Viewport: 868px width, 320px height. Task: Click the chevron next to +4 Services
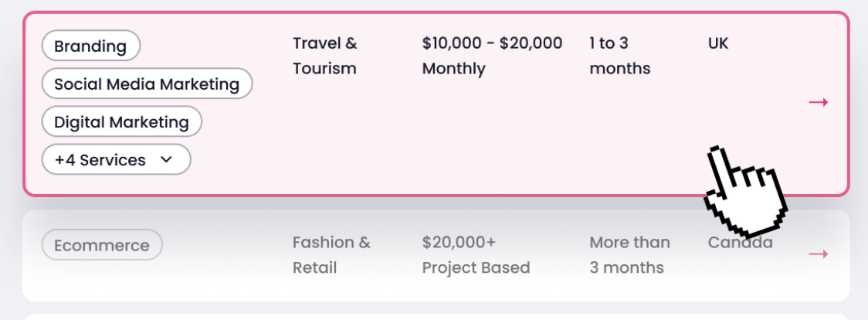pos(165,160)
